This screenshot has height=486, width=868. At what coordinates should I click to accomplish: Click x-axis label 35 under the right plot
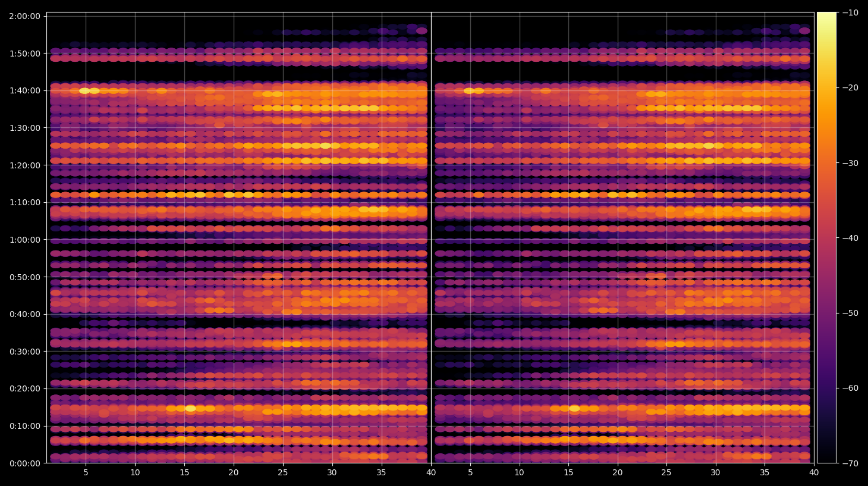tap(765, 472)
